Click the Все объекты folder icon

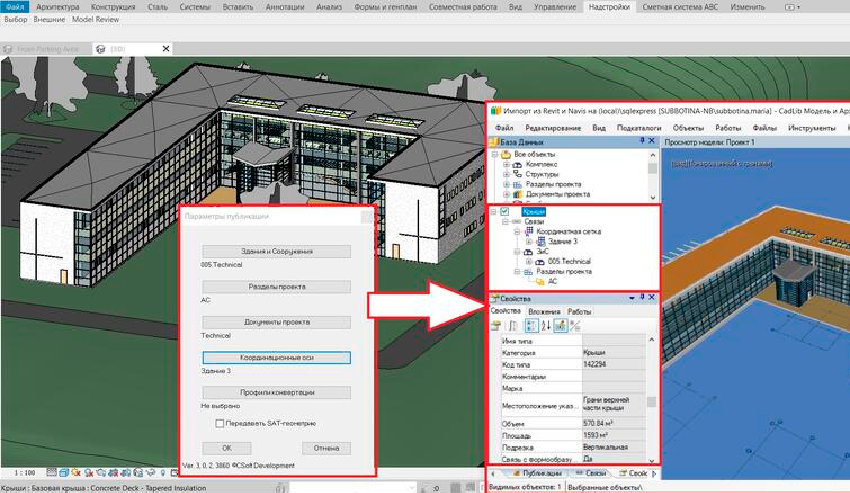pos(506,155)
